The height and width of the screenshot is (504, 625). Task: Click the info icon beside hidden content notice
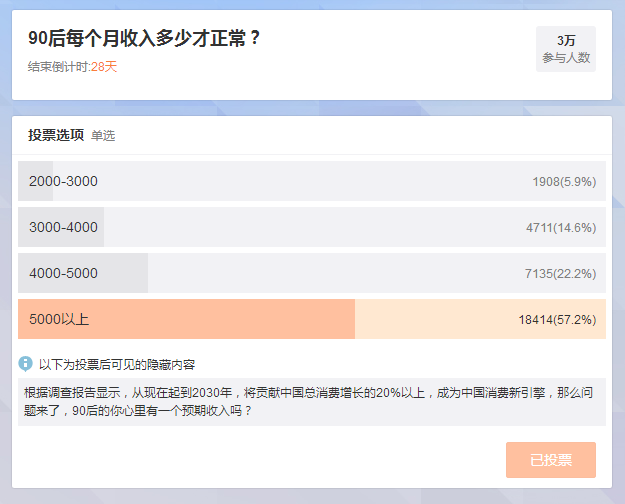(x=26, y=364)
